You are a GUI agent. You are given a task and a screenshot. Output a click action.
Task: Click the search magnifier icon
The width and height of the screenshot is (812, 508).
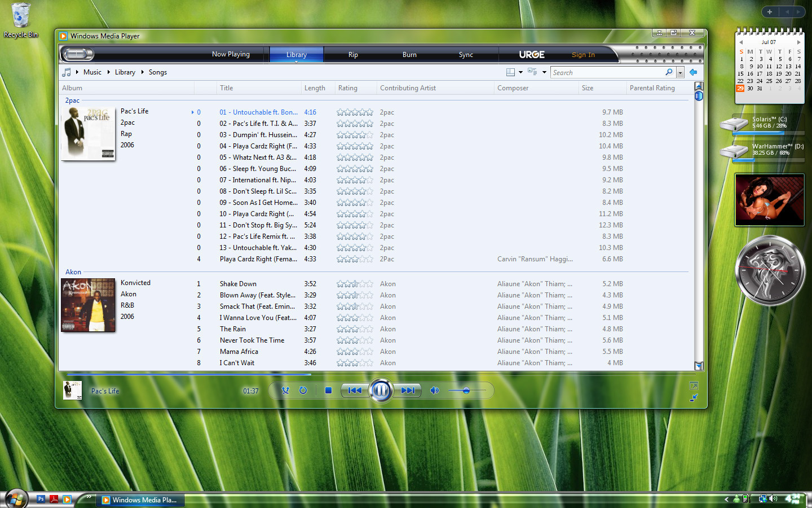pyautogui.click(x=669, y=72)
